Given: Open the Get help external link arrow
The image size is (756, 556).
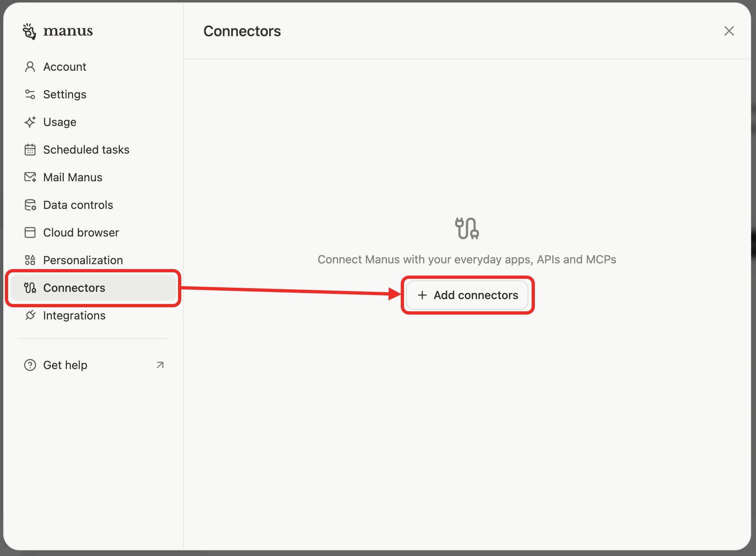Looking at the screenshot, I should click(x=160, y=365).
